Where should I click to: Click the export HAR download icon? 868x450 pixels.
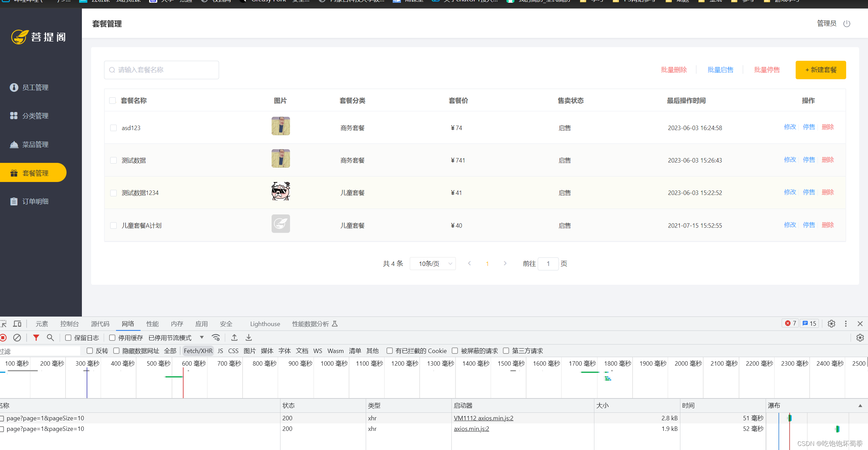point(249,338)
